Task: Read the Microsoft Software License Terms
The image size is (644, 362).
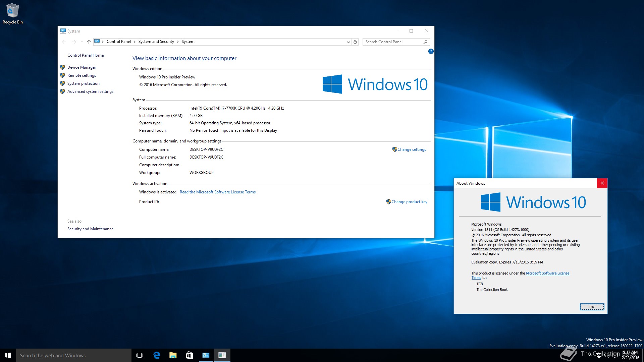Action: (218, 192)
